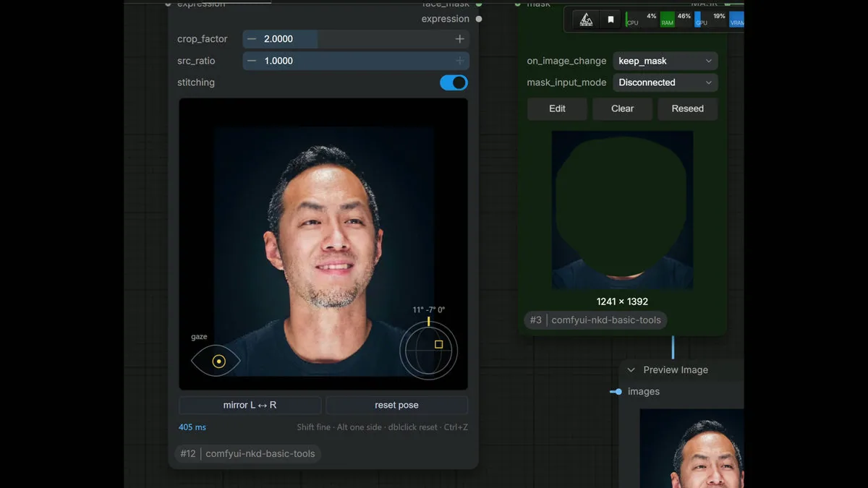Click the yellow square marker in the pose sphere

tap(438, 344)
